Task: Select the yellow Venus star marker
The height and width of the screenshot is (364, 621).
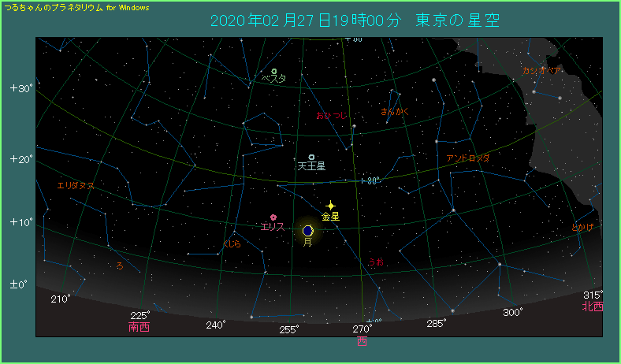Action: [x=331, y=205]
